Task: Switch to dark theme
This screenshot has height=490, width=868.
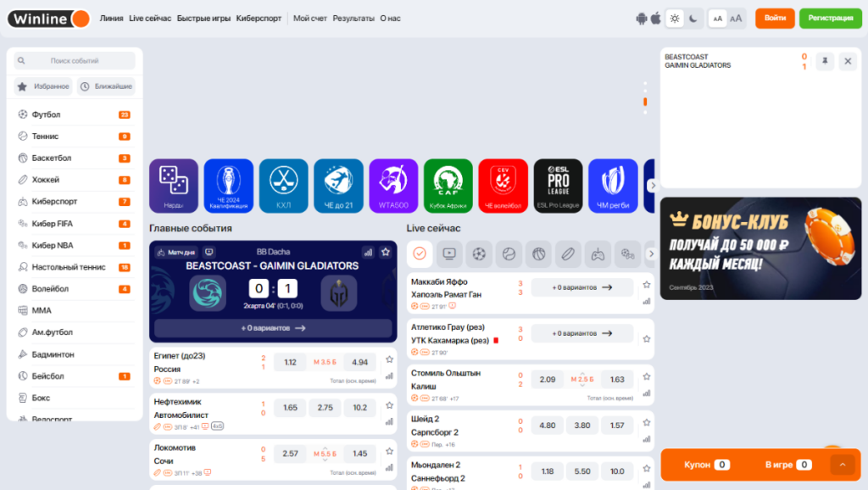Action: pos(693,19)
